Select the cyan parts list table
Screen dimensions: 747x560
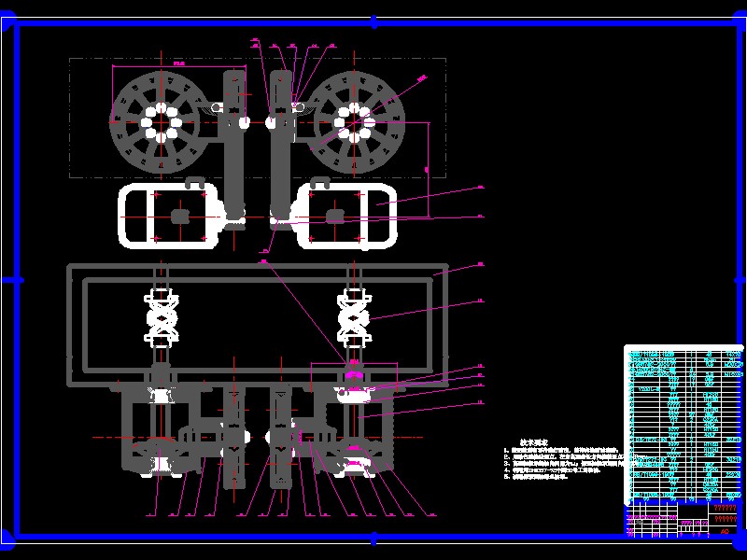click(684, 426)
